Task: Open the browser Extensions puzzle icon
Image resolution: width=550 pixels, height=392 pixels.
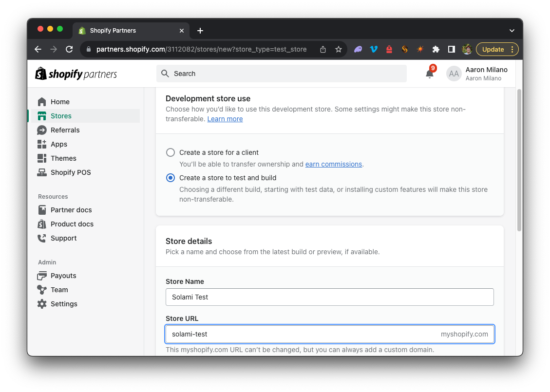Action: (x=436, y=50)
